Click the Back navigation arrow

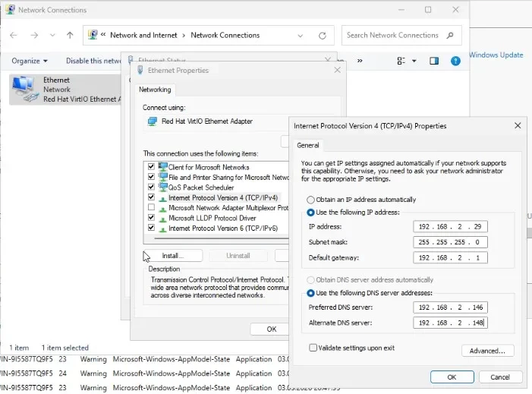point(14,35)
